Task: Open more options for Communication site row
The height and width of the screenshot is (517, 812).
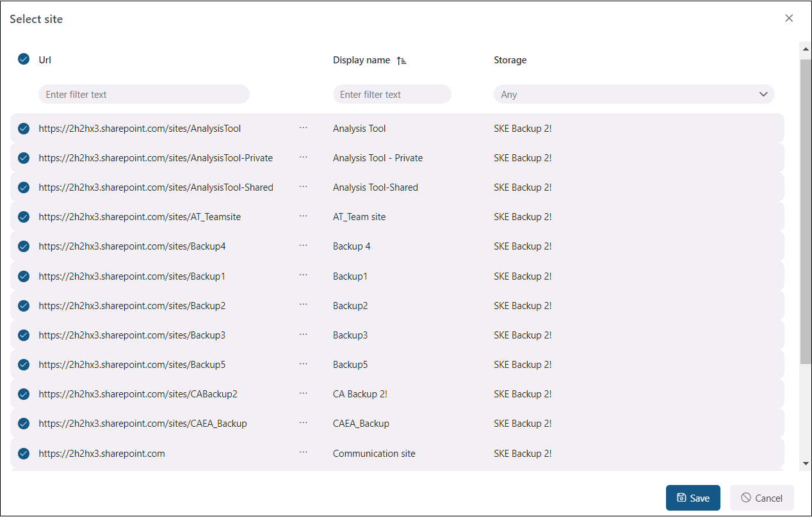Action: (303, 452)
